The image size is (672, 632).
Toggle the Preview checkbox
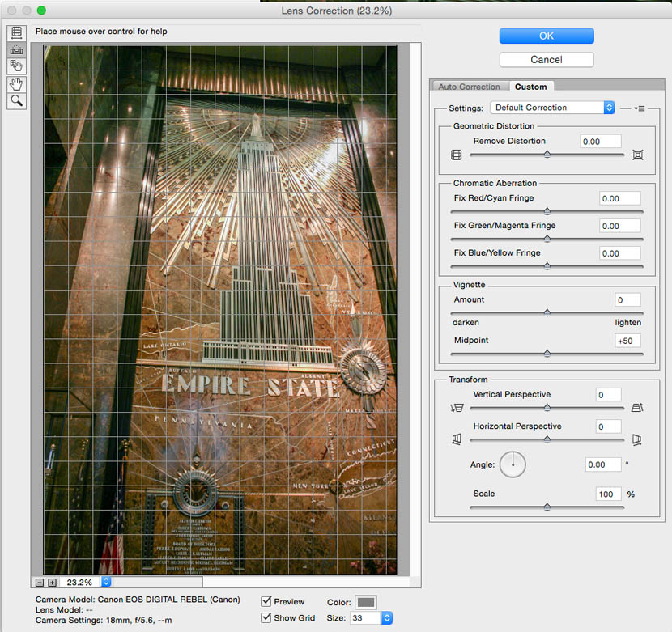266,601
